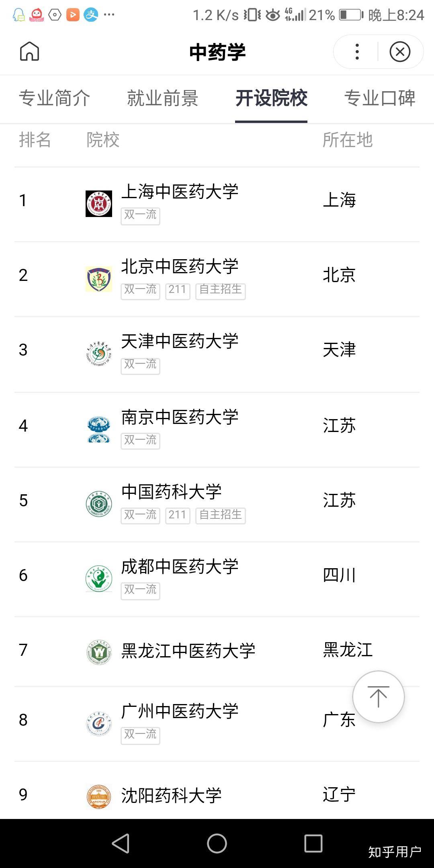Tap the 北京中医药大学 school emblem
This screenshot has width=434, height=868.
99,279
